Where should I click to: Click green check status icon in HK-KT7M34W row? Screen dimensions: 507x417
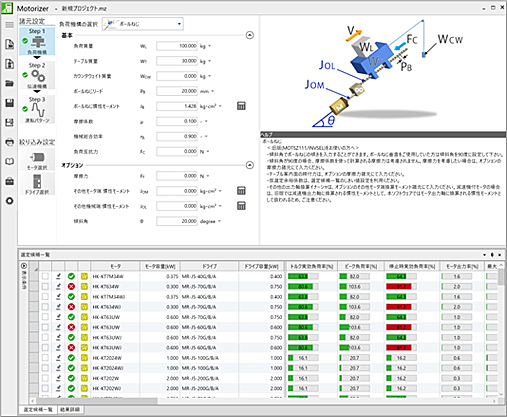click(71, 276)
